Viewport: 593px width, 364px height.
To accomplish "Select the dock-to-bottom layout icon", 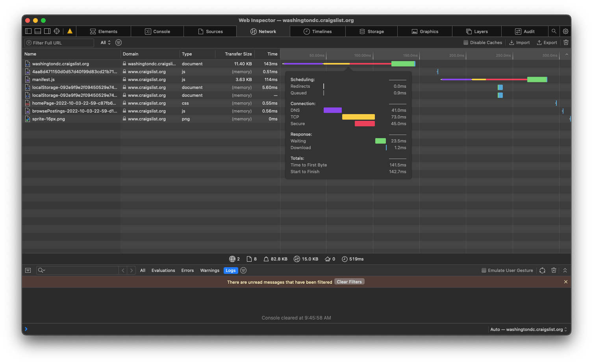I will pos(37,31).
